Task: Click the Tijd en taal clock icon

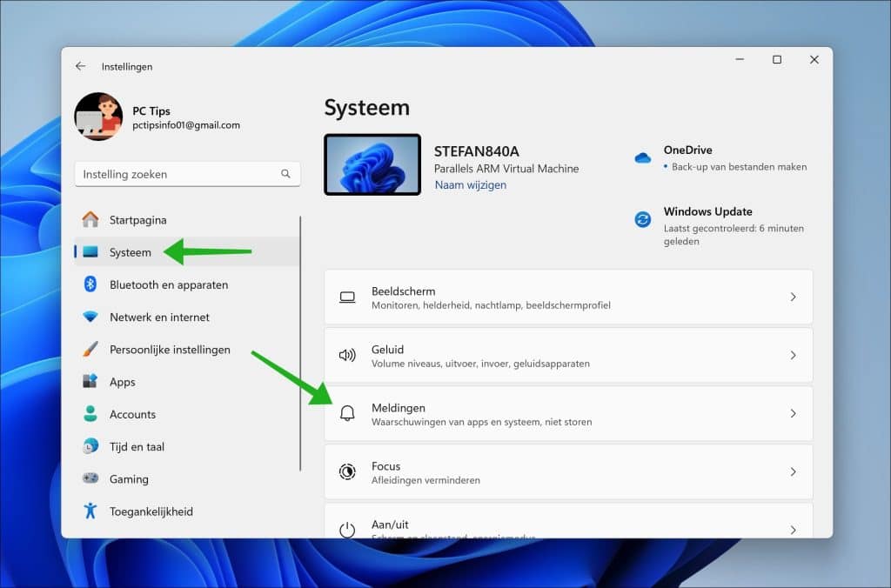Action: [90, 446]
